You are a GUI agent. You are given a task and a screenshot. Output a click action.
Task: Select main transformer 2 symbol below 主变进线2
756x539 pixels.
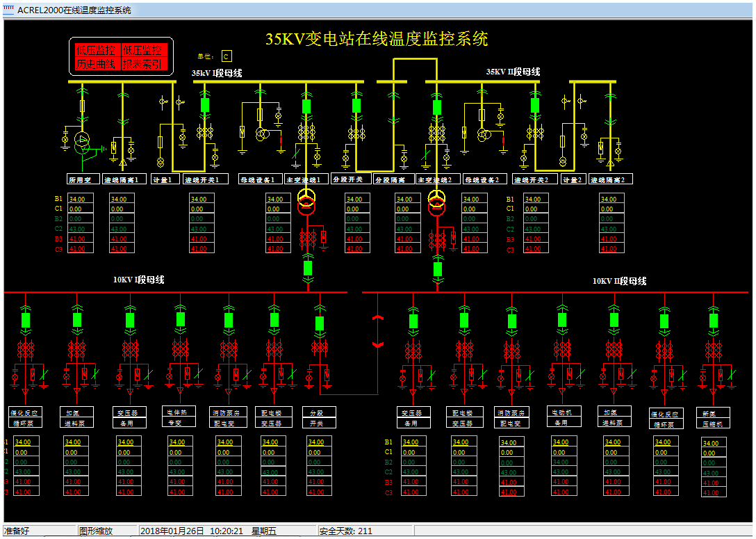click(437, 200)
